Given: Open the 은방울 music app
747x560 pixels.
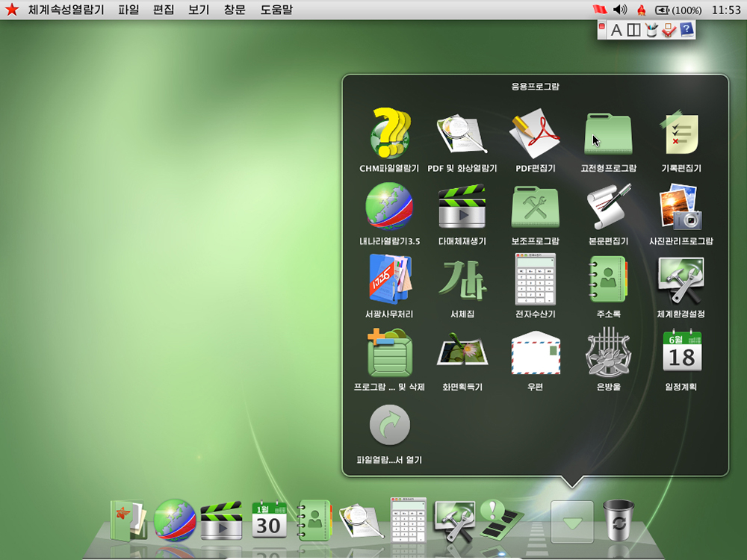Looking at the screenshot, I should (x=608, y=352).
